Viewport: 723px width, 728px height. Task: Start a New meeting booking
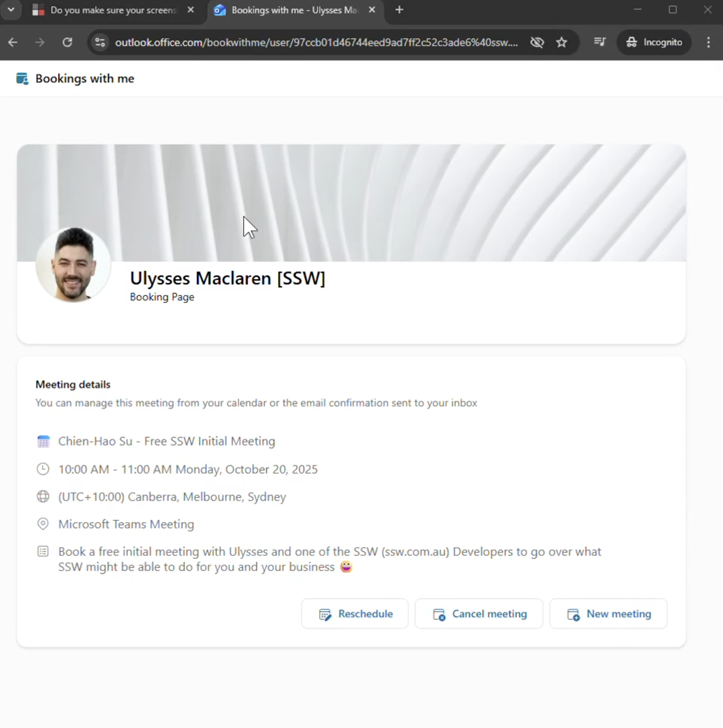[609, 614]
